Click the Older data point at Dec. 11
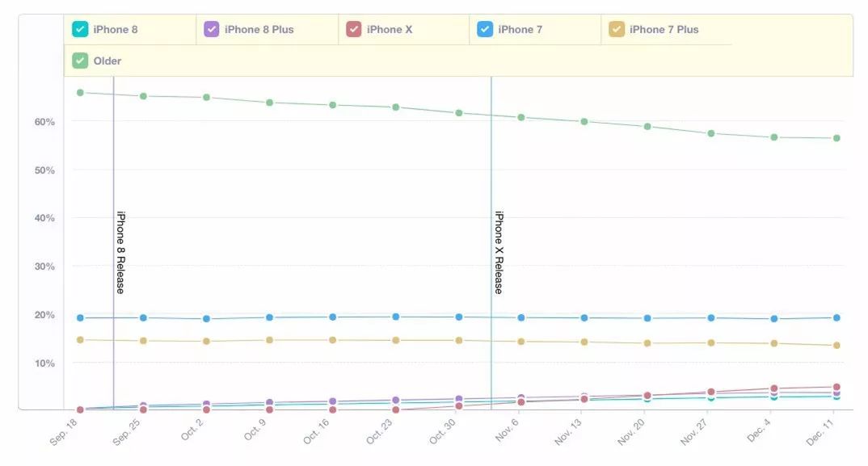Screen dimensions: 868x466 tap(836, 138)
